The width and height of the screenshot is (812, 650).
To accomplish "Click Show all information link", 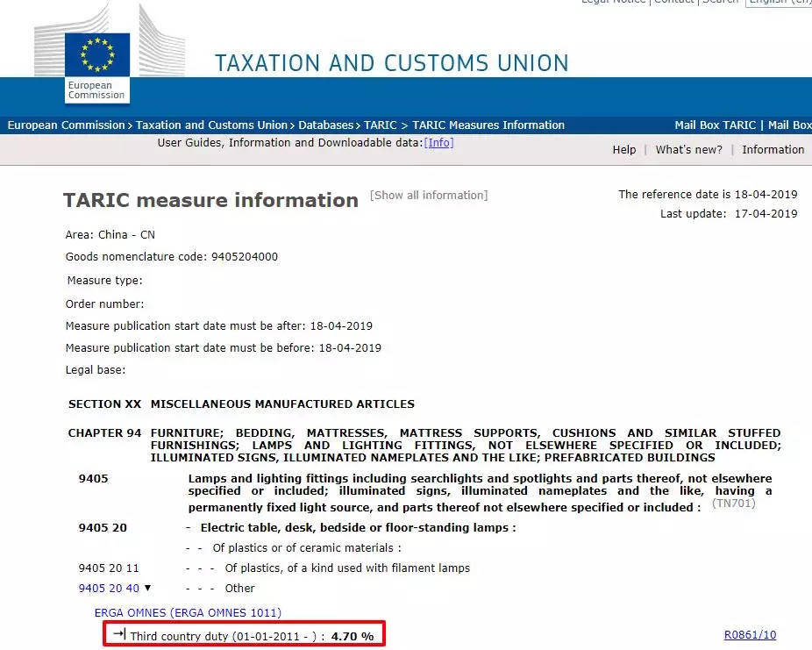I will pyautogui.click(x=429, y=196).
